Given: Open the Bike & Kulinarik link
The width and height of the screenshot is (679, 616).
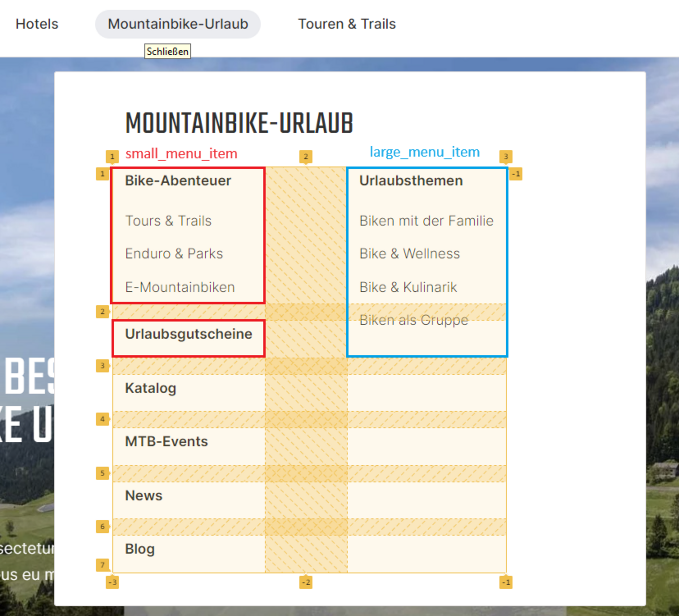Looking at the screenshot, I should (408, 287).
